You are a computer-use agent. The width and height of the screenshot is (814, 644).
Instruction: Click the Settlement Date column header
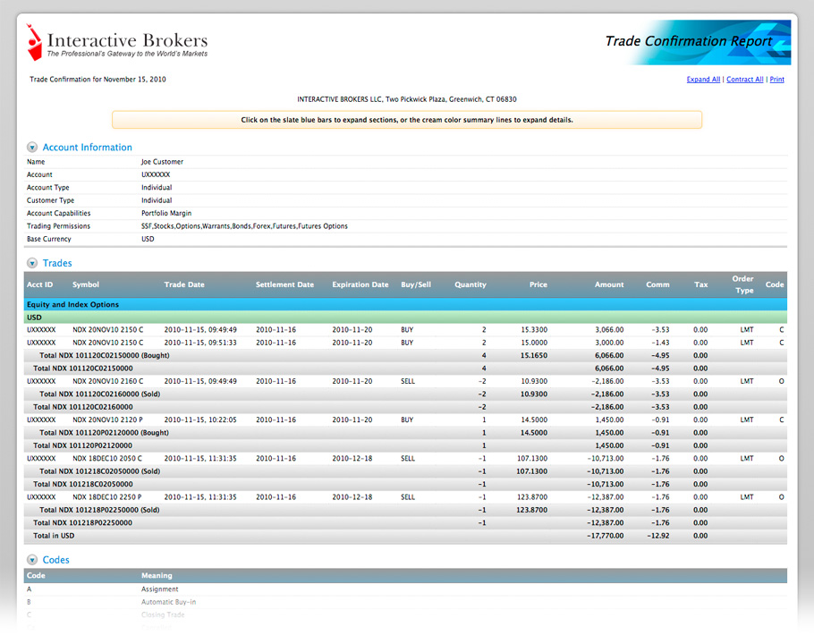pyautogui.click(x=284, y=284)
